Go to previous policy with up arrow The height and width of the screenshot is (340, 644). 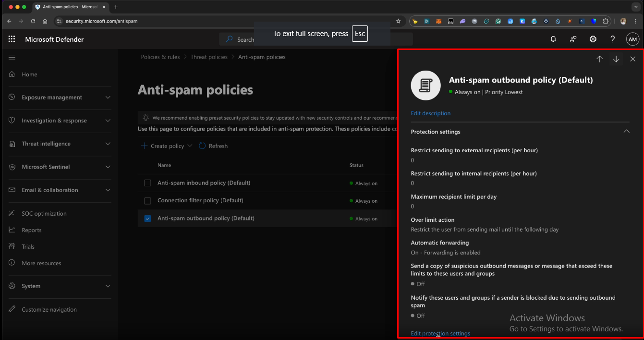[599, 59]
